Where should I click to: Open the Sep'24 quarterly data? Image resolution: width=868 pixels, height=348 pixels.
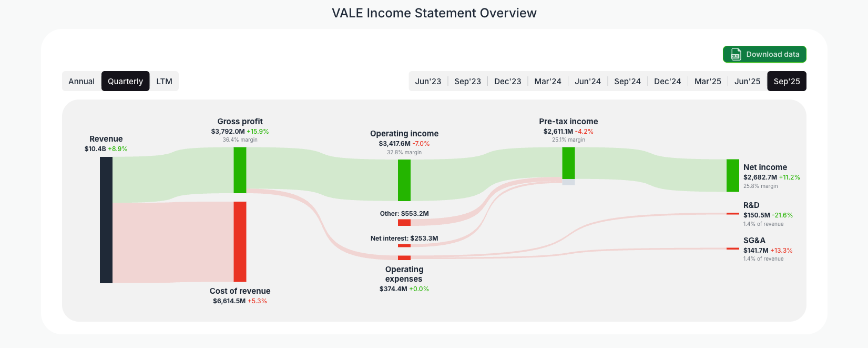pyautogui.click(x=627, y=81)
